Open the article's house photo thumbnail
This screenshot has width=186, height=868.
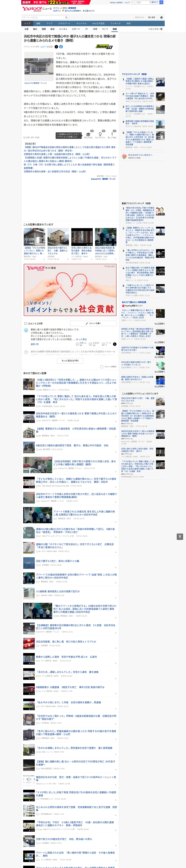point(39,66)
